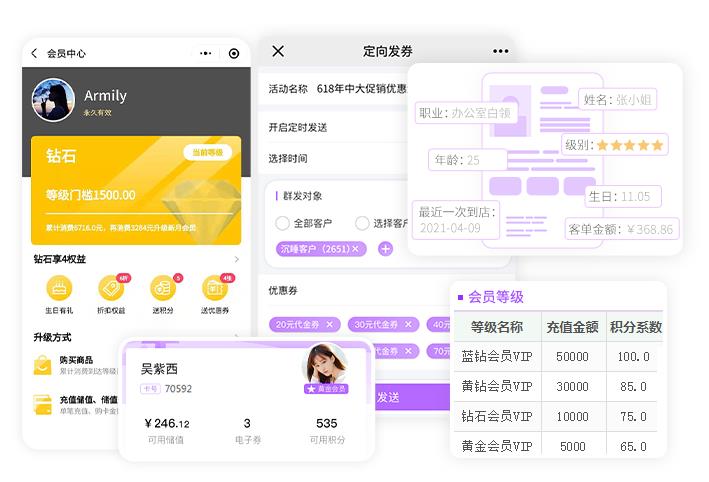Remove the 20元代金券 coupon tag
709x482 pixels.
coord(330,324)
